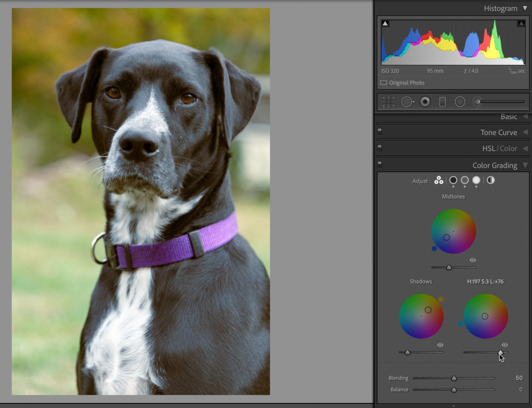Switch to the Color tab in HSL panel
The image size is (532, 408).
click(x=509, y=148)
